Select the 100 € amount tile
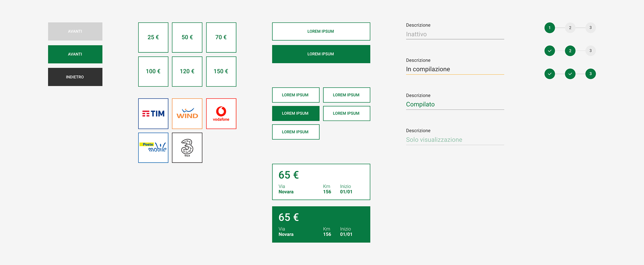644x265 pixels. click(153, 72)
